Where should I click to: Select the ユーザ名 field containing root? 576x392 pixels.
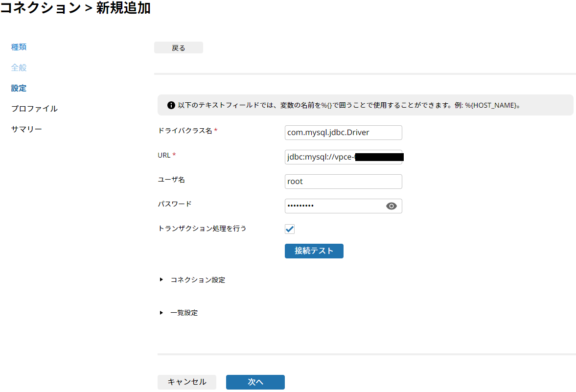[343, 182]
